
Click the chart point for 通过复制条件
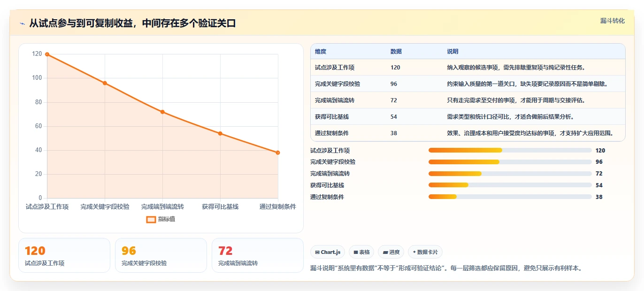pyautogui.click(x=278, y=153)
